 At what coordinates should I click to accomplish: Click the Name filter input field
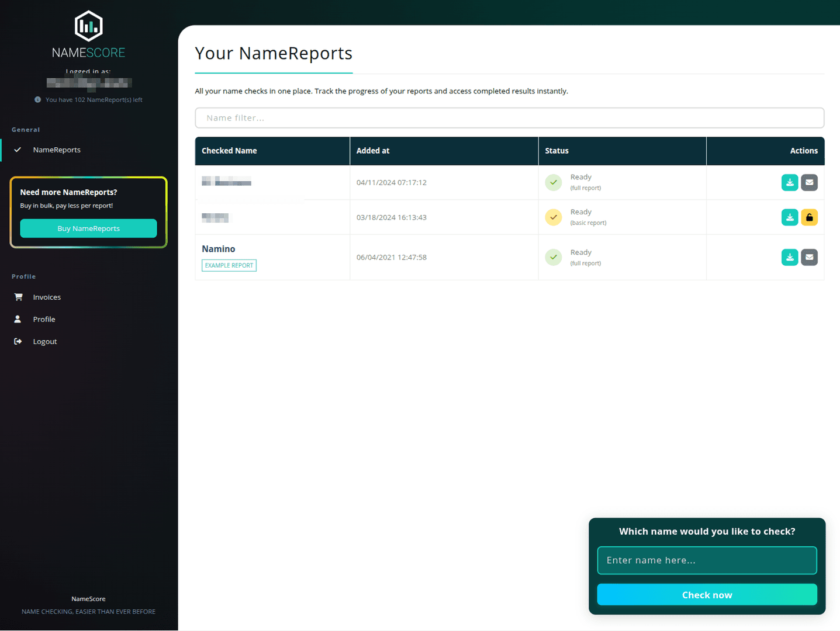[x=509, y=117]
